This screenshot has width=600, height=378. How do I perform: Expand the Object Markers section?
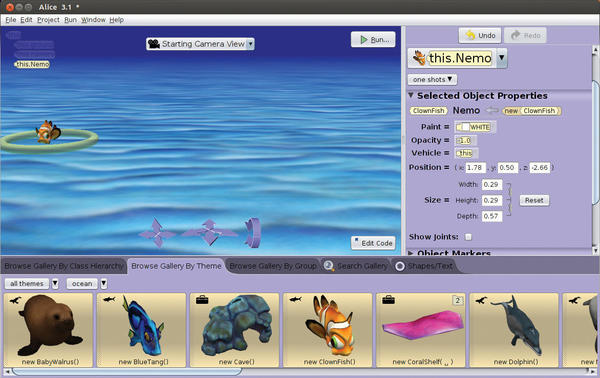click(411, 253)
